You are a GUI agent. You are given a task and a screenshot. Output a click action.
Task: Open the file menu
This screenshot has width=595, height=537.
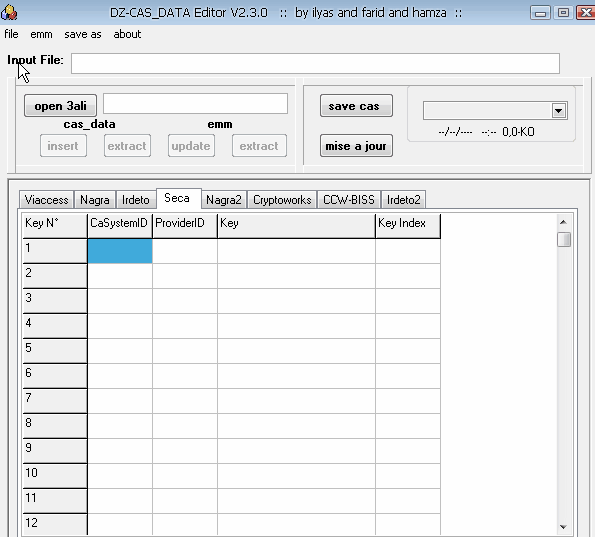coord(11,34)
